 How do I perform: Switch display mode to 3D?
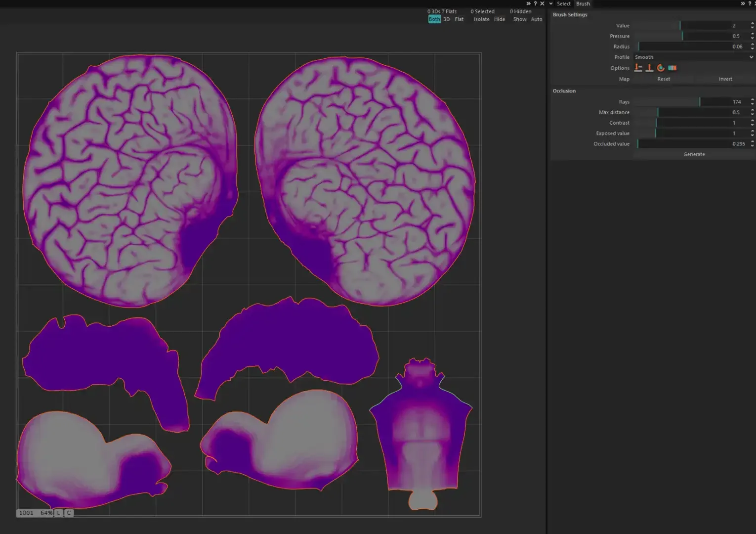pyautogui.click(x=447, y=19)
